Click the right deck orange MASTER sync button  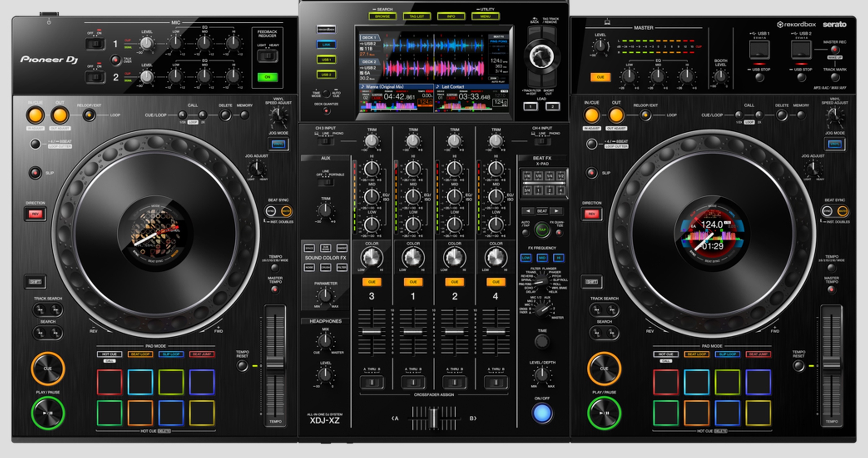coord(842,211)
